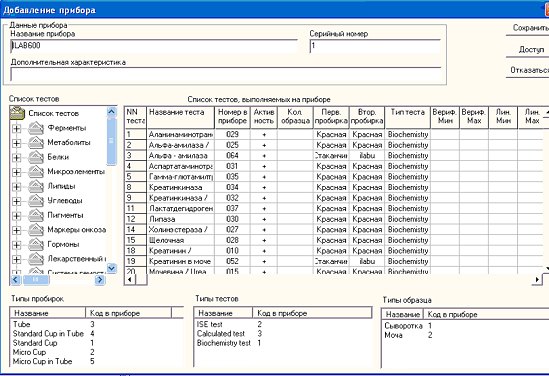Expand the Микроэлементы tree node
Image resolution: width=549 pixels, height=376 pixels.
click(x=16, y=172)
